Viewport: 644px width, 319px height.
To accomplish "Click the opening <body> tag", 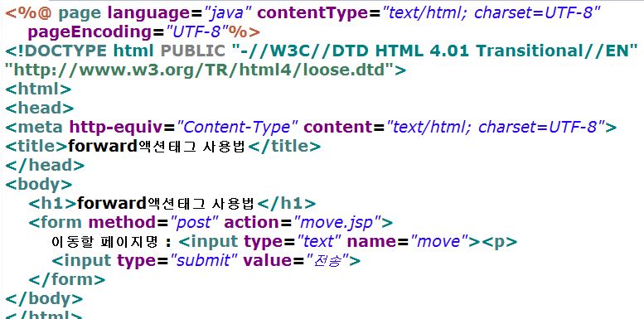I will [x=39, y=184].
